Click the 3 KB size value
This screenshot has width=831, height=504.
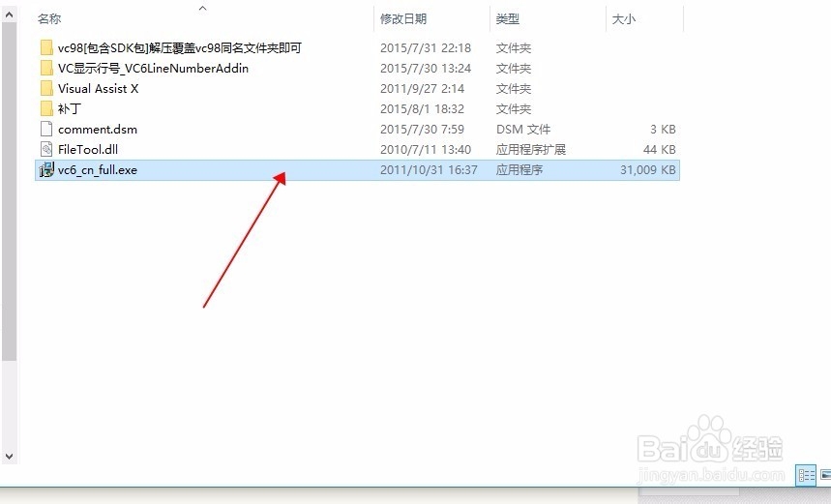[663, 129]
